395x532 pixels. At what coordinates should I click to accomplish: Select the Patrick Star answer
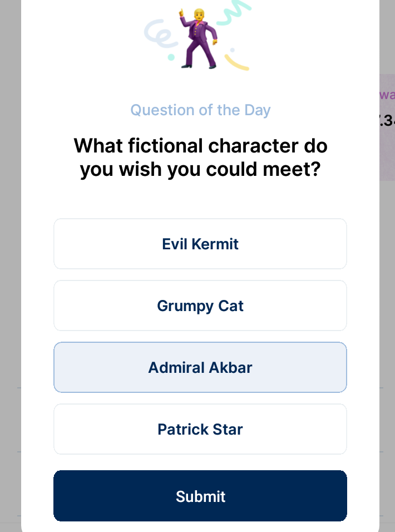tap(200, 429)
